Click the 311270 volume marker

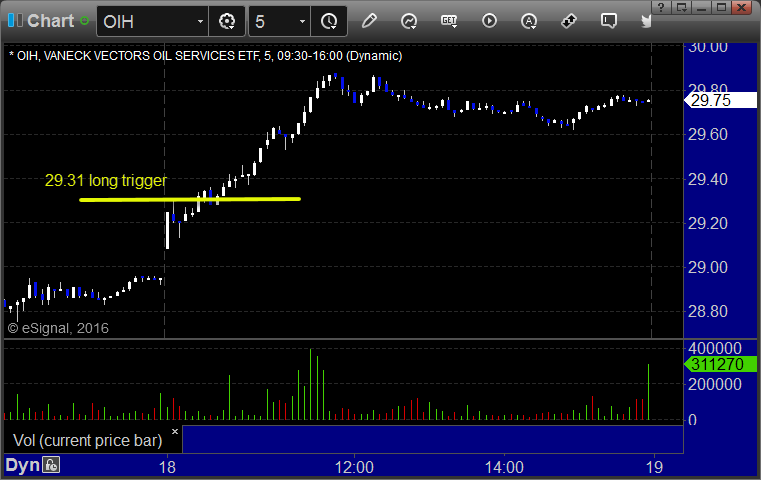pyautogui.click(x=720, y=364)
